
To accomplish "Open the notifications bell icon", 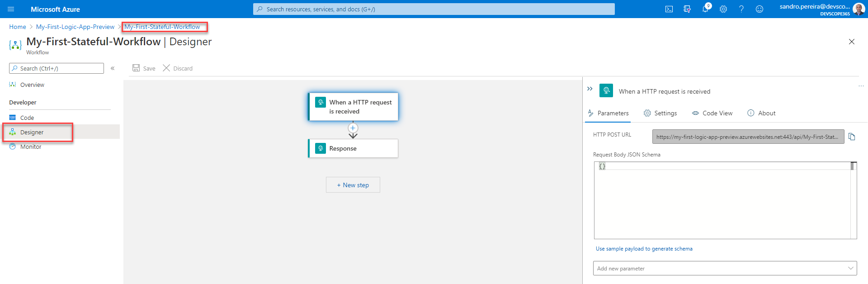I will coord(705,9).
